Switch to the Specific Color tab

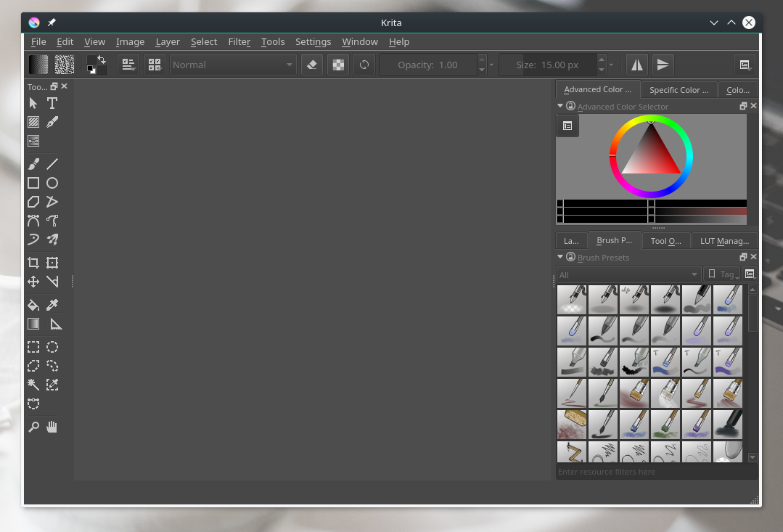(679, 90)
